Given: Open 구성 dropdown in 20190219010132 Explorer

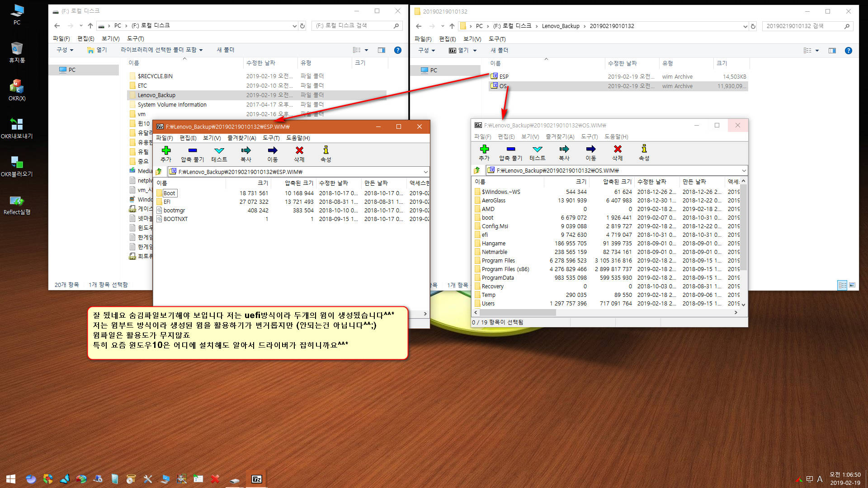Looking at the screenshot, I should (x=426, y=50).
